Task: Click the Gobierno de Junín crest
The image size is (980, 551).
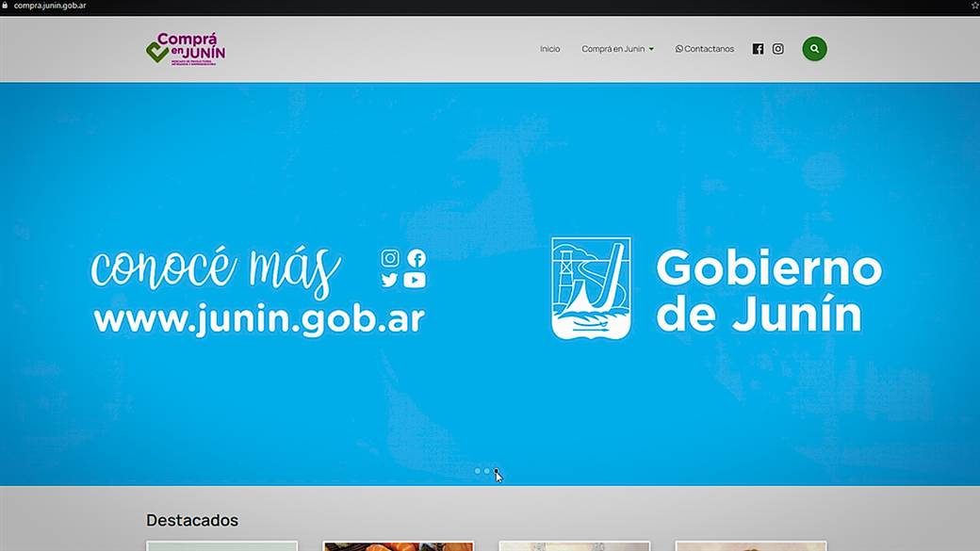Action: coord(591,288)
